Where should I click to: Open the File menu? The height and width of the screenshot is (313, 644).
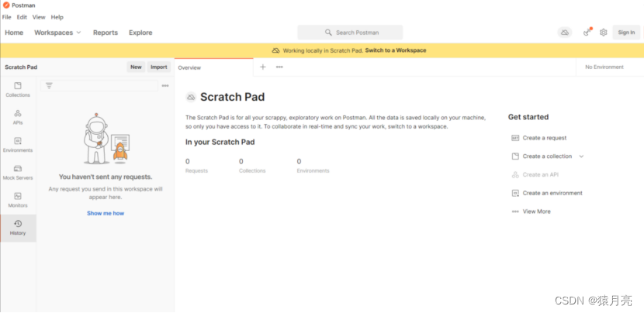pos(6,17)
